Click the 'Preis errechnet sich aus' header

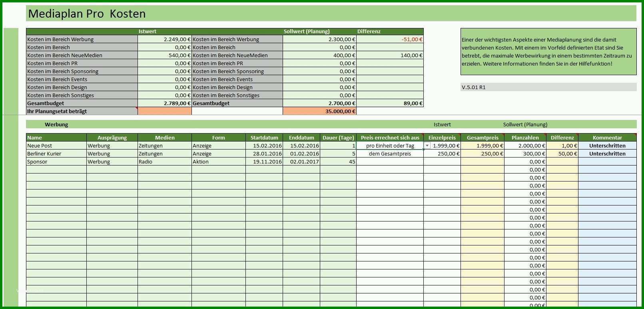click(x=390, y=138)
